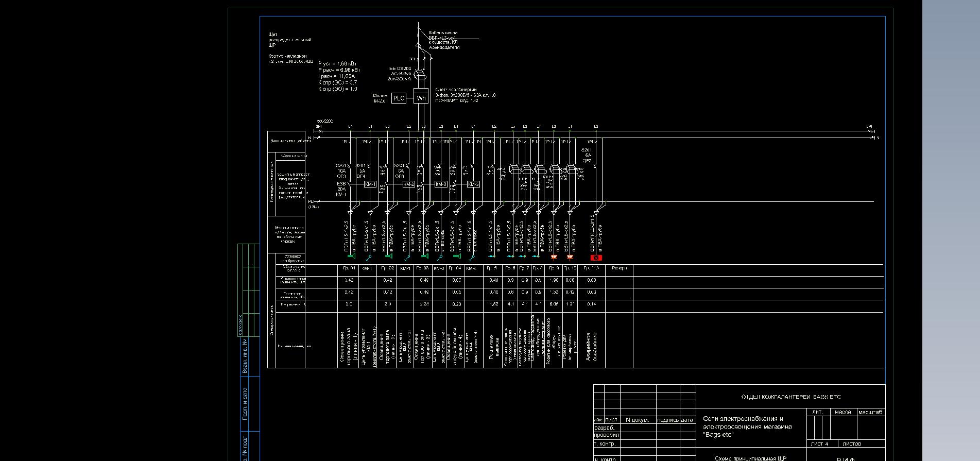
Task: Select the KM-1 contactor box in the schematic
Action: [370, 184]
